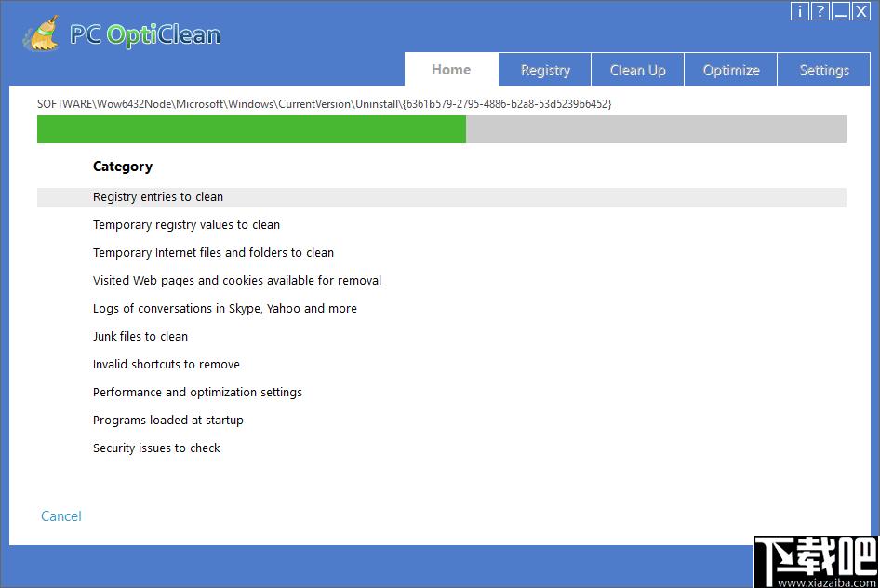Screen dimensions: 880x588
Task: Click the green scan progress bar
Action: click(x=251, y=129)
